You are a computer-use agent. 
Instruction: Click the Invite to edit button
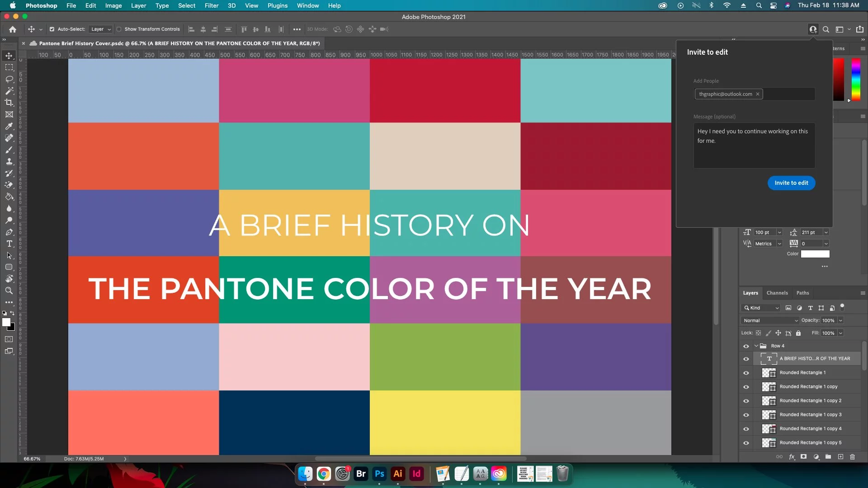coord(791,183)
